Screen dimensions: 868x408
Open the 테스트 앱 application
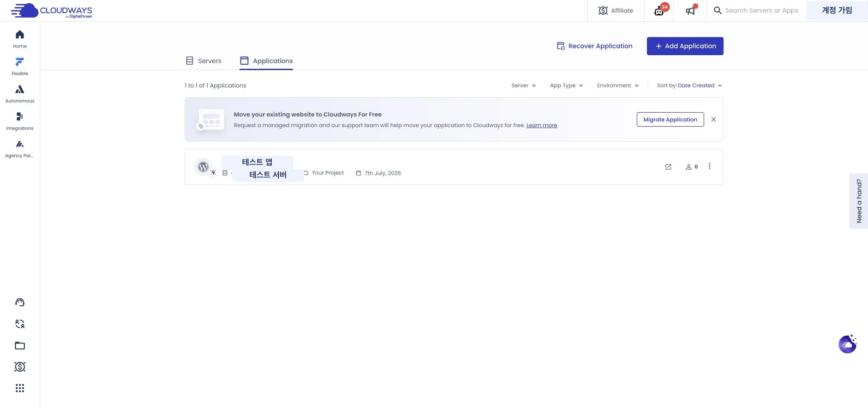(257, 162)
